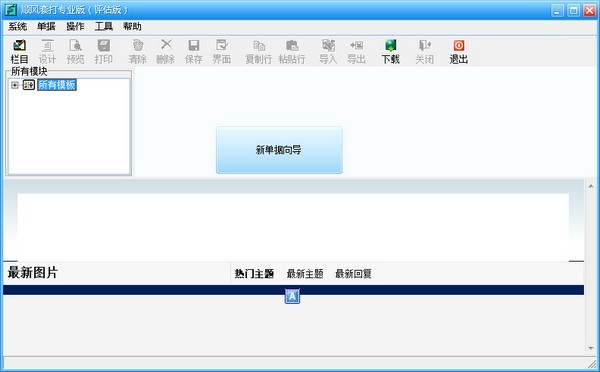Select the 所有模板 tree item
This screenshot has height=372, width=600.
pyautogui.click(x=57, y=85)
